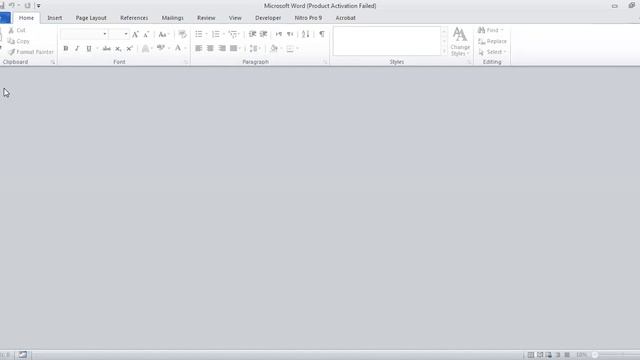The image size is (640, 360).
Task: Toggle Underline formatting
Action: point(89,49)
